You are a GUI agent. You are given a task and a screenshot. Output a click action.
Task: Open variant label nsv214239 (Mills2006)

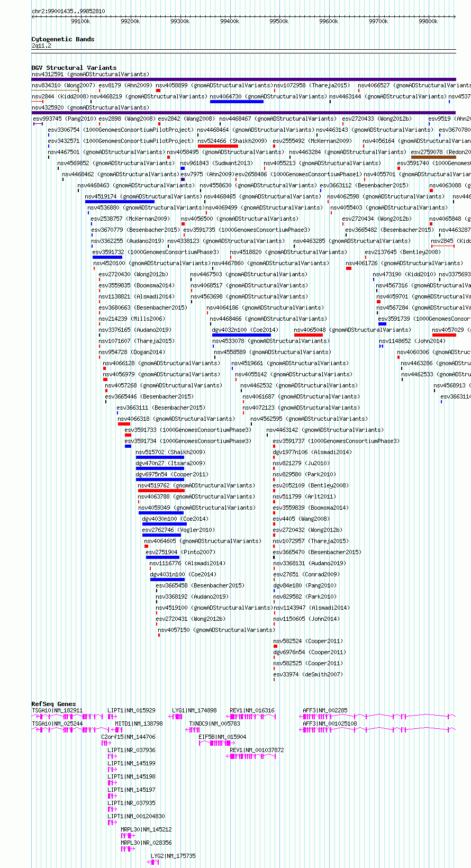click(x=132, y=319)
